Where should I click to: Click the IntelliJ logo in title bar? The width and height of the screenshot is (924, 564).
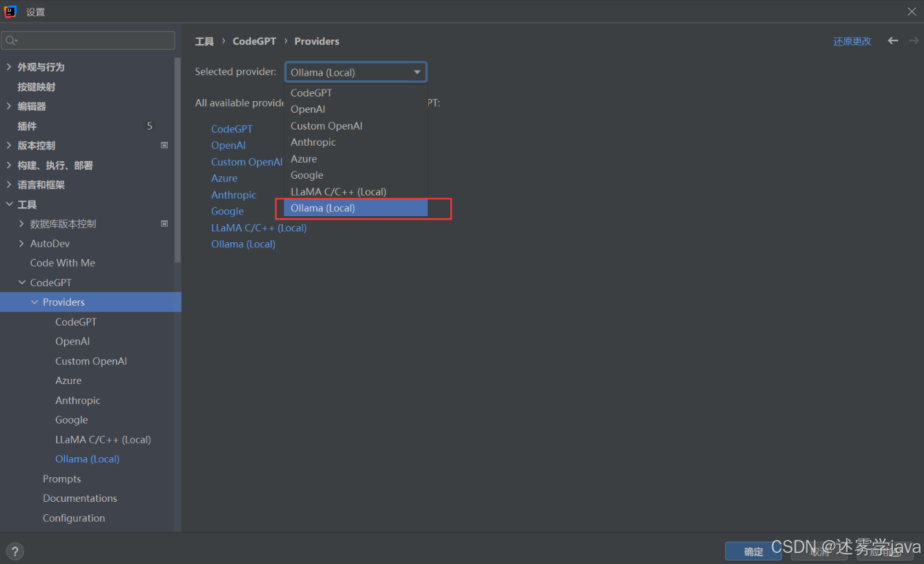tap(10, 12)
